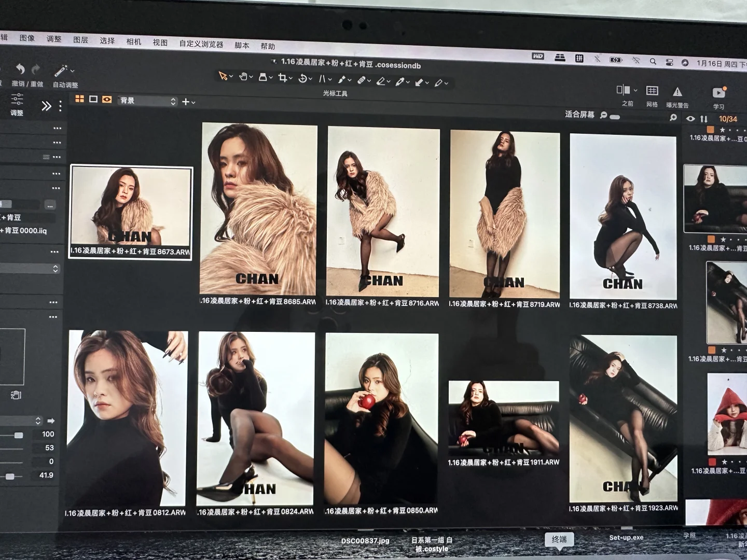Open the empty dropdown in left panel
The width and height of the screenshot is (747, 560).
click(30, 269)
